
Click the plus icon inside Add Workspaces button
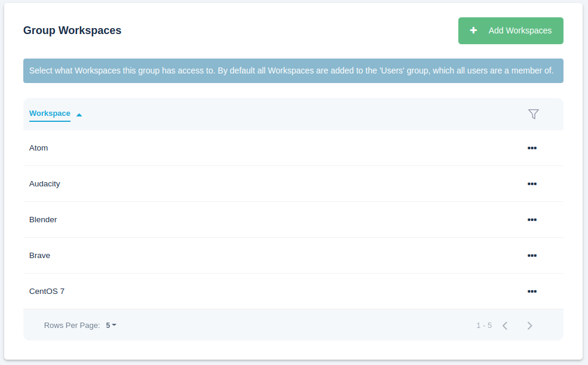(x=473, y=30)
